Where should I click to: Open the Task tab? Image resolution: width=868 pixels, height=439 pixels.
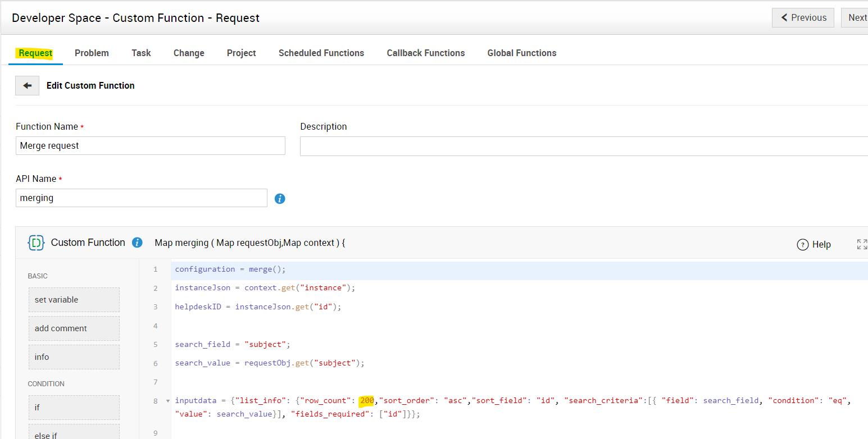(x=141, y=53)
